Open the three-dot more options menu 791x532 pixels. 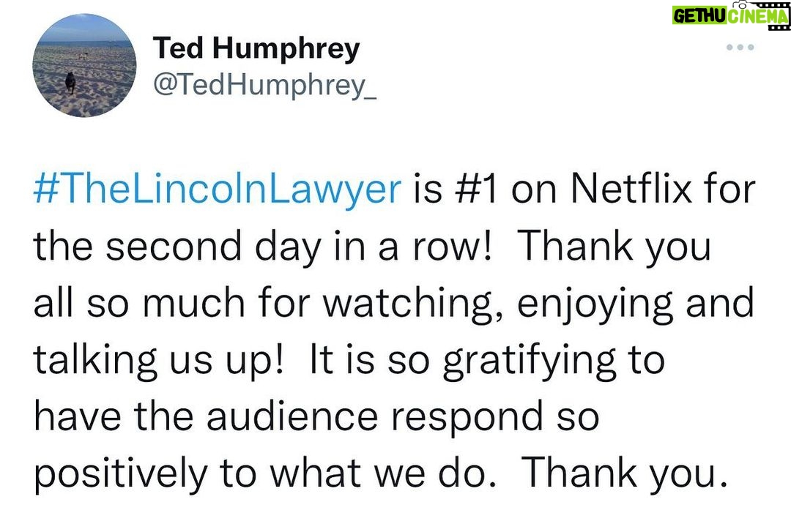point(740,48)
